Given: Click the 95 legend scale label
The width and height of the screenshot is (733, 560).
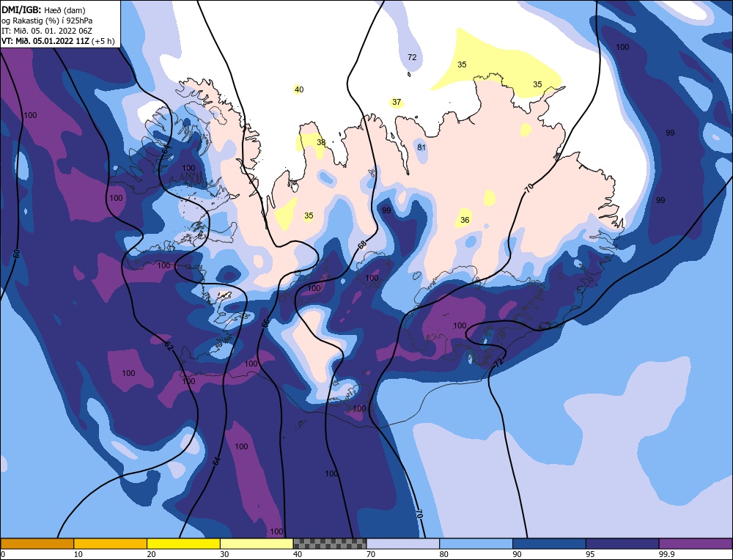Looking at the screenshot, I should (x=590, y=554).
